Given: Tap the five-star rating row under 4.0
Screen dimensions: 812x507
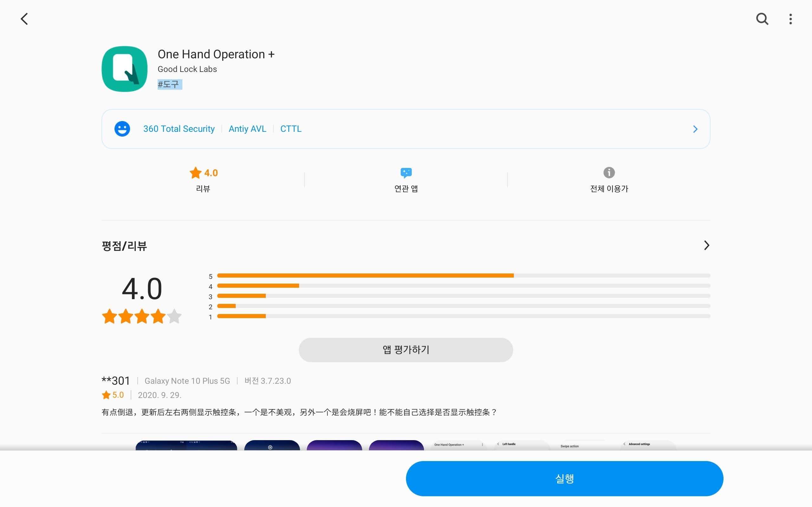Looking at the screenshot, I should (141, 316).
